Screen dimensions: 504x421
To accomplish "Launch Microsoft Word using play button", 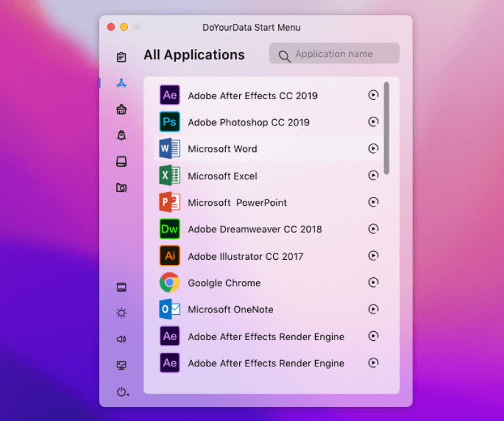I will click(373, 149).
